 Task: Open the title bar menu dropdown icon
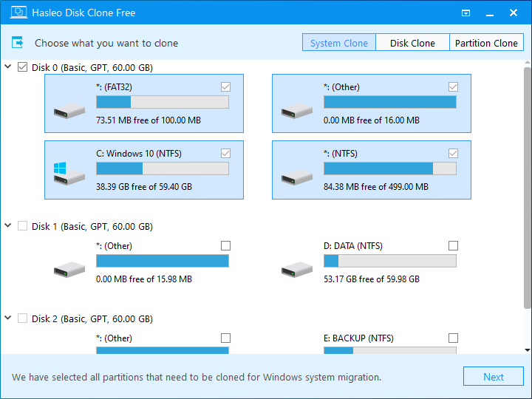click(x=465, y=13)
